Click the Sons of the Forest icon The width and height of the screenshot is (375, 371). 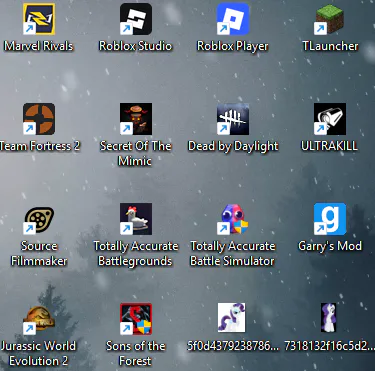click(x=136, y=319)
